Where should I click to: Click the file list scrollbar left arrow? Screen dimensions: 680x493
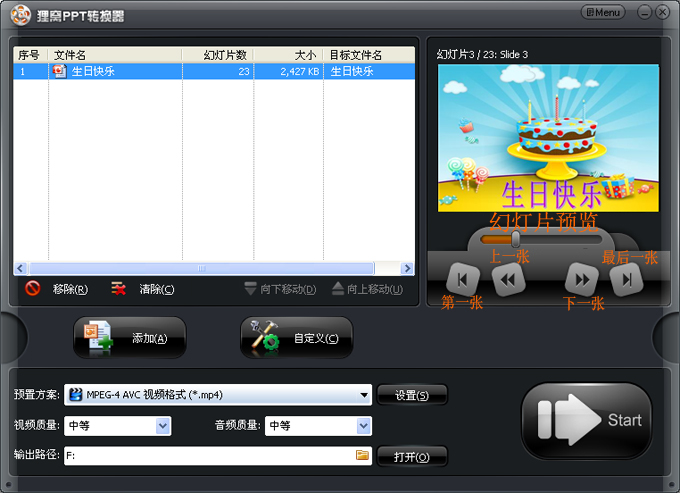tap(20, 268)
